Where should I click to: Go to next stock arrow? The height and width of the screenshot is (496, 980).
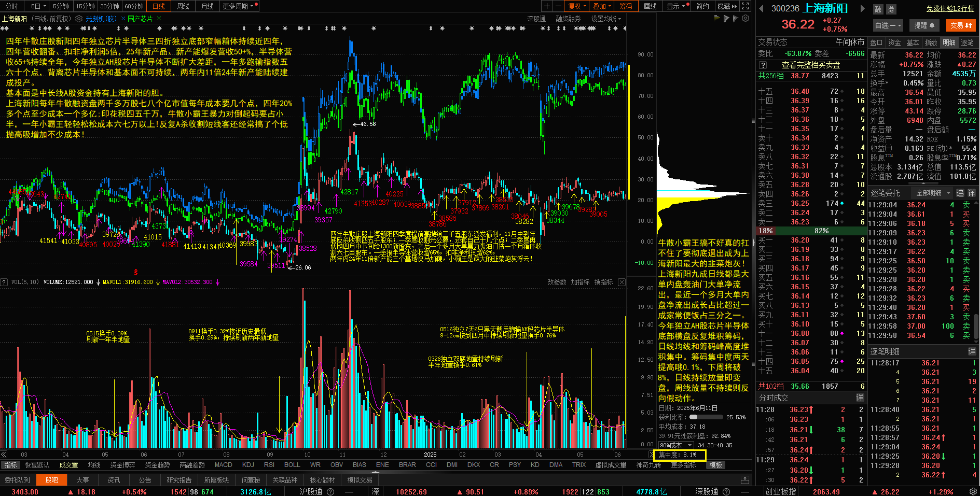(862, 8)
